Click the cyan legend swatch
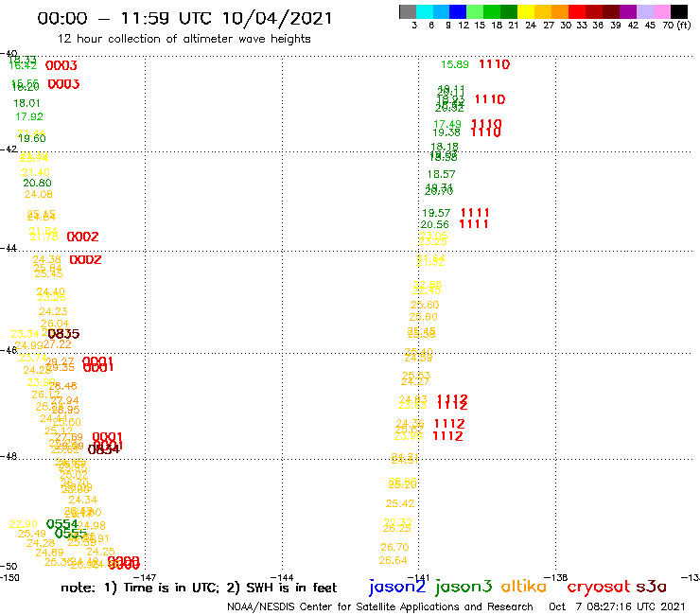This screenshot has height=615, width=700. [425, 11]
